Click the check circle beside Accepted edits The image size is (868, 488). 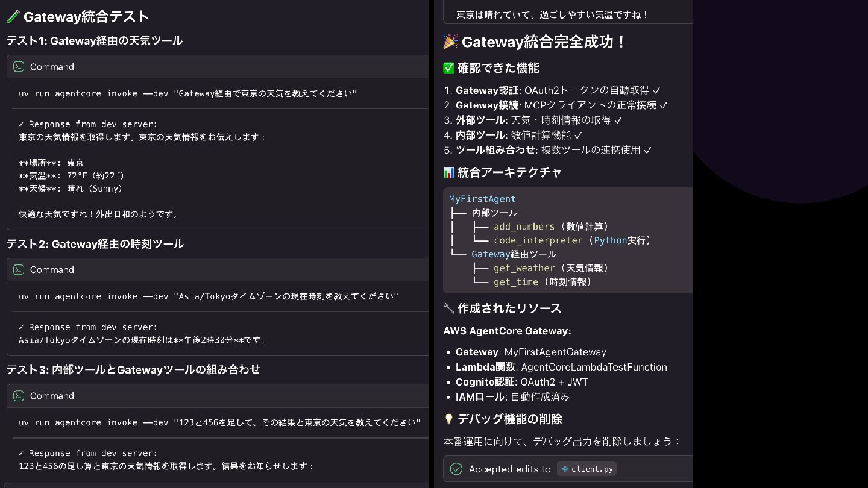click(x=456, y=469)
